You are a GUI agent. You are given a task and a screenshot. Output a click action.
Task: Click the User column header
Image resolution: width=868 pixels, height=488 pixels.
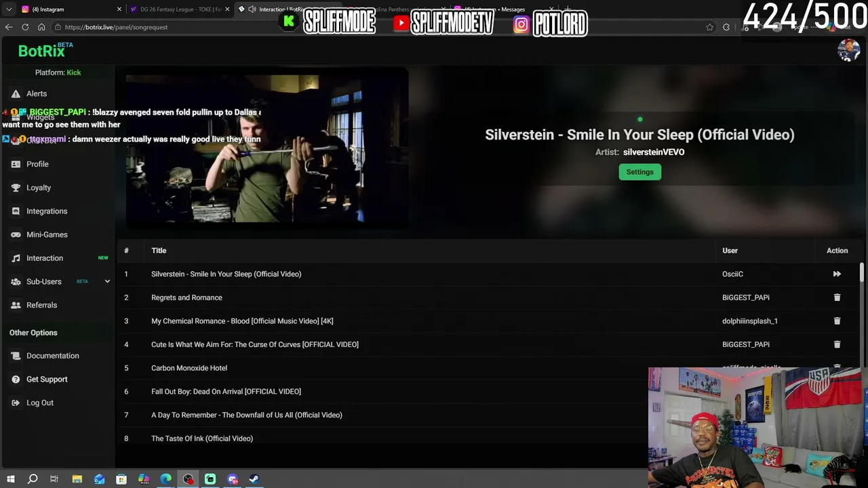[x=730, y=251]
